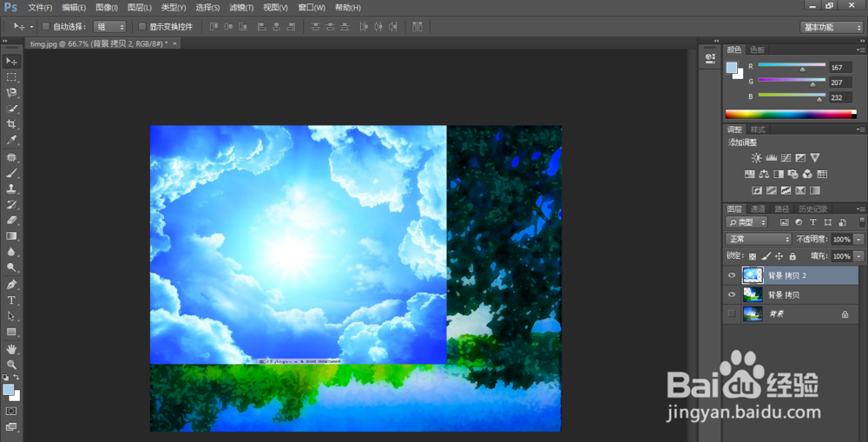Select the Brush tool
The width and height of the screenshot is (868, 442).
point(11,174)
